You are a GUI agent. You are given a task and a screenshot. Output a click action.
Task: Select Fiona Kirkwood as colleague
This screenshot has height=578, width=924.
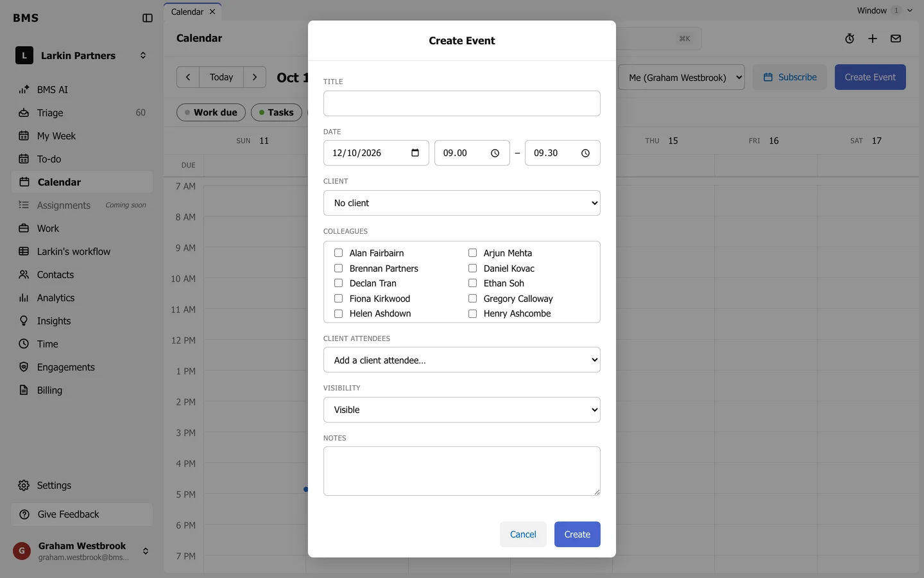[x=338, y=299]
